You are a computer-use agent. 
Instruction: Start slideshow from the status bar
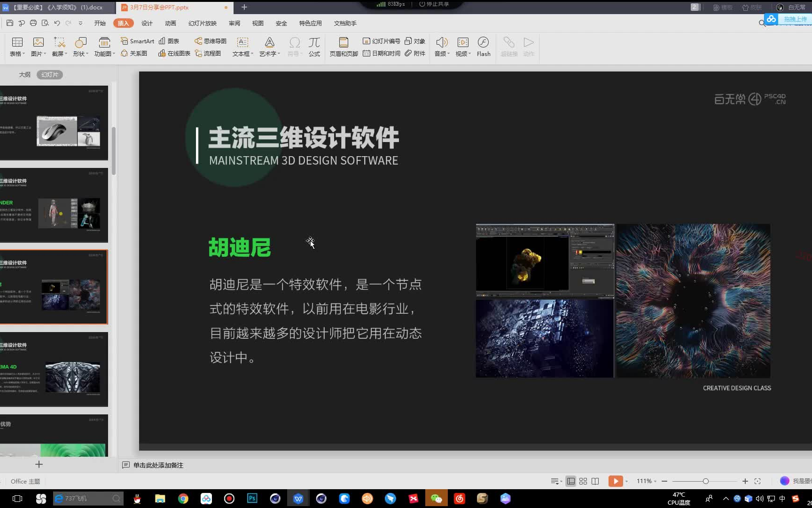(616, 481)
